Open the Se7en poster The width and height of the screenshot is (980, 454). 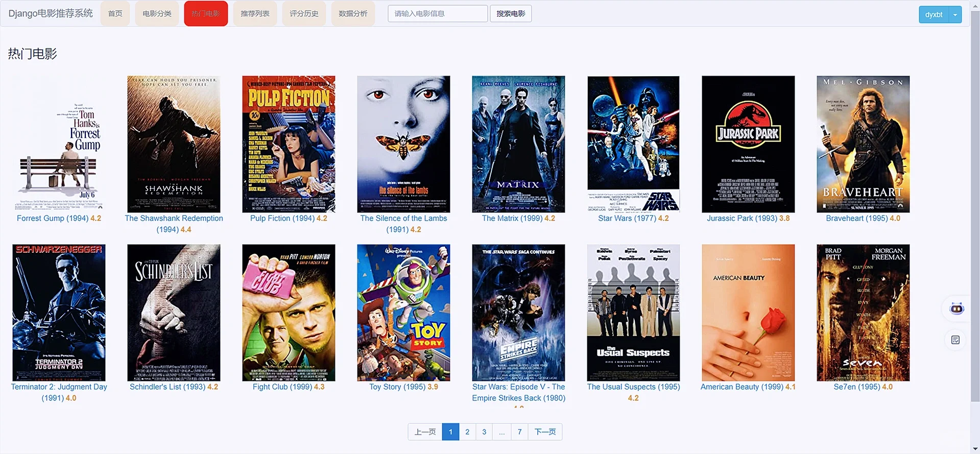(863, 313)
